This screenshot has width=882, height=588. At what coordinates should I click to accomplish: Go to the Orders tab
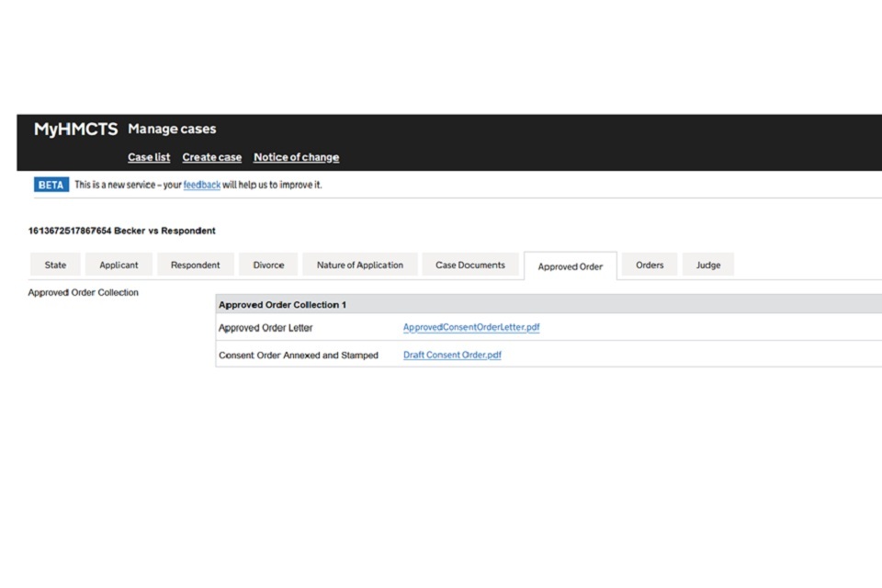point(649,266)
